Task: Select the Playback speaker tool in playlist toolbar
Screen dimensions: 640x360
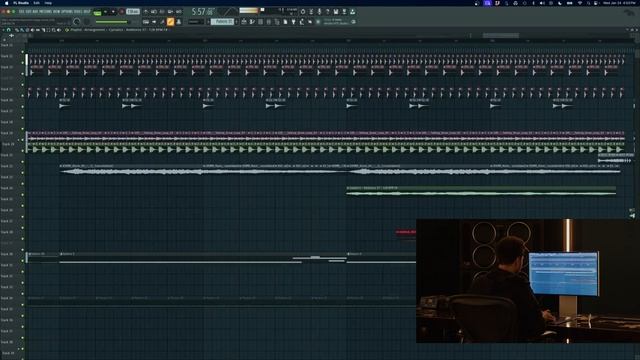Action: tap(59, 30)
